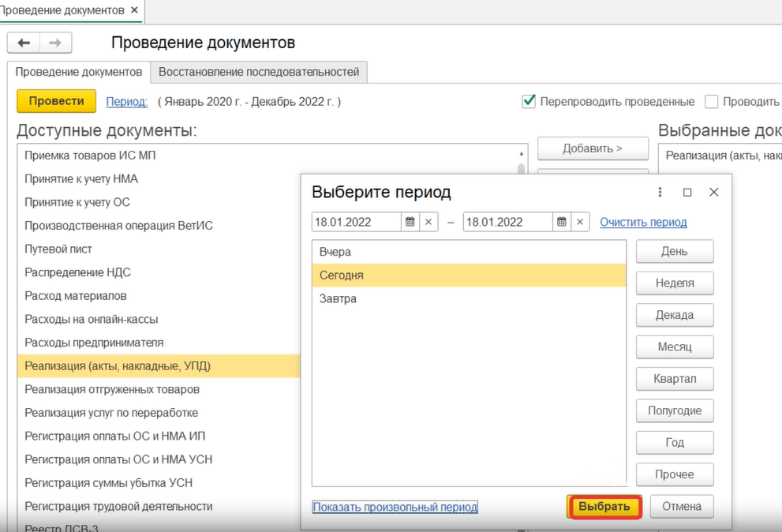Image resolution: width=782 pixels, height=532 pixels.
Task: Clear the end date field
Action: pos(580,223)
